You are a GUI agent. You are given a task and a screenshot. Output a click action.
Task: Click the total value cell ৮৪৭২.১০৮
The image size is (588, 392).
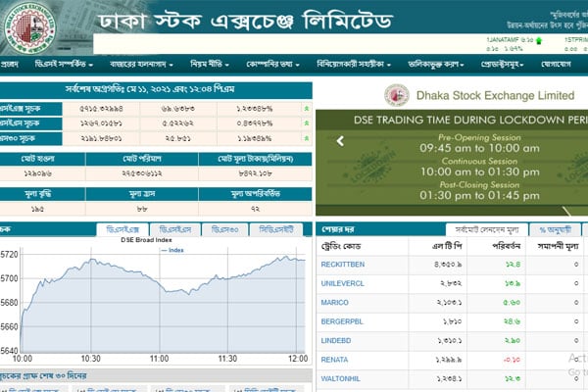[256, 173]
